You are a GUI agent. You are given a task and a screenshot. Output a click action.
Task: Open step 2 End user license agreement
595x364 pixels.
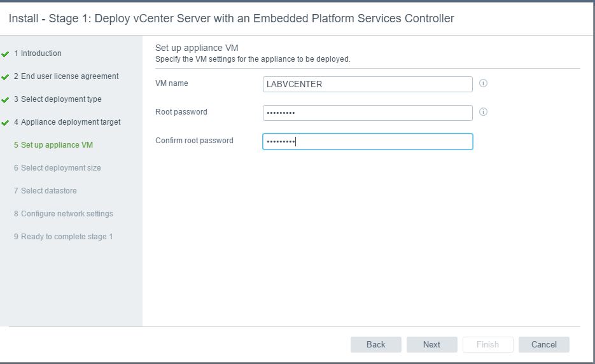click(x=66, y=76)
